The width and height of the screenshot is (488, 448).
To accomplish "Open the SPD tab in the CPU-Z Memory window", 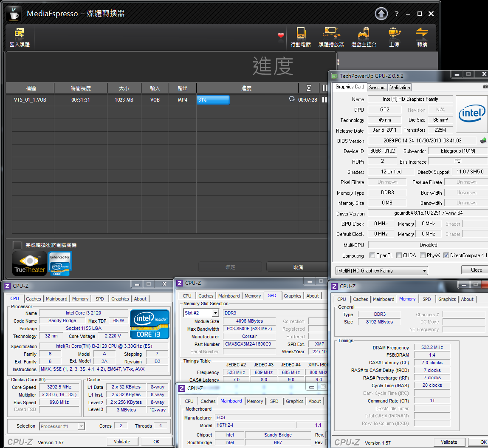I will 427,299.
